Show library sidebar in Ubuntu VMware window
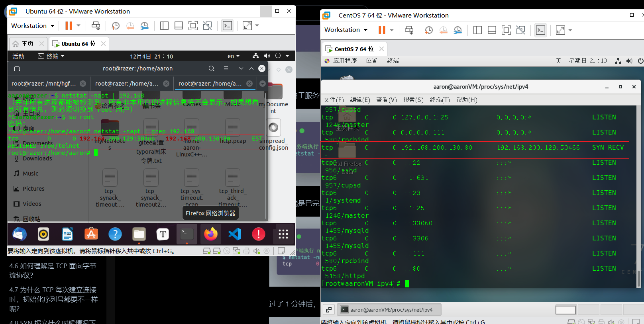The height and width of the screenshot is (324, 644). 164,26
